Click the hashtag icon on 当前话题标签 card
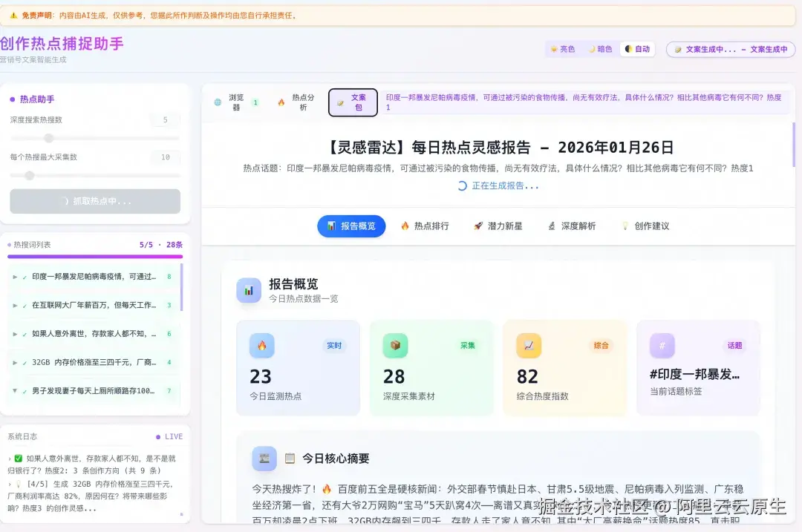Image resolution: width=802 pixels, height=532 pixels. (662, 346)
